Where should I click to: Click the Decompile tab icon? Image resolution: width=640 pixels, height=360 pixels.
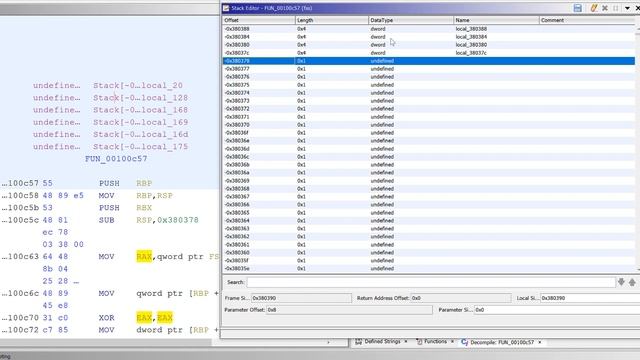click(464, 342)
